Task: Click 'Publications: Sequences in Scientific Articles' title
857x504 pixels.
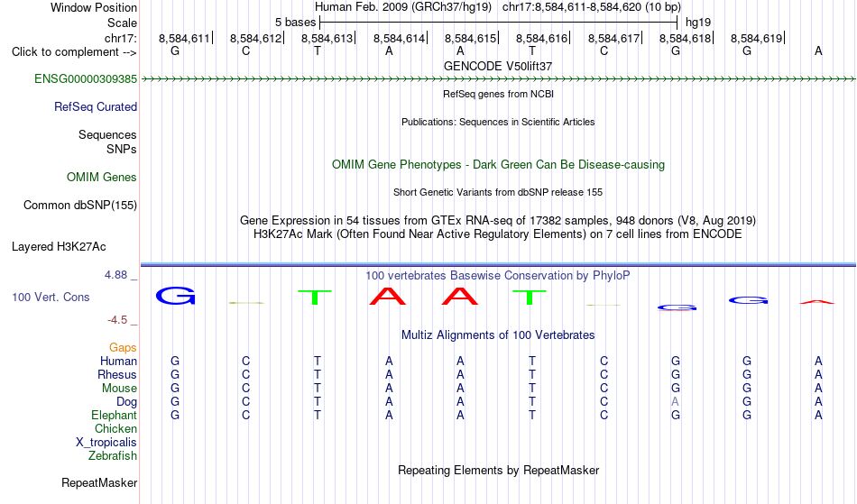Action: pos(498,122)
